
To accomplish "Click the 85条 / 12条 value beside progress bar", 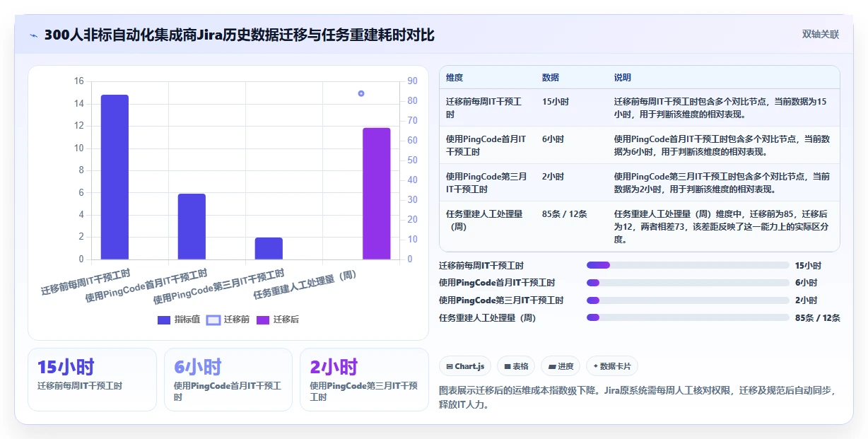I will pyautogui.click(x=818, y=318).
